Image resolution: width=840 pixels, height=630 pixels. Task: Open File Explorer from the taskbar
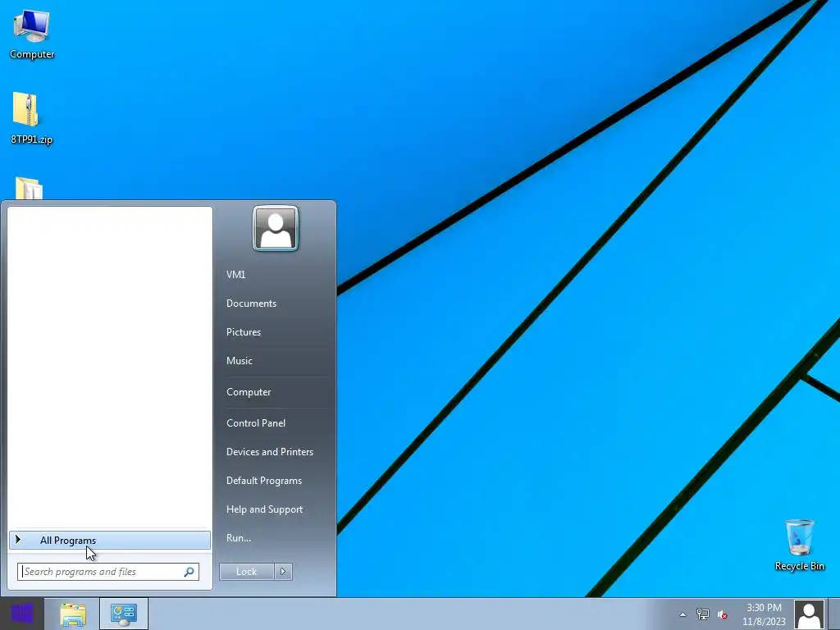(x=73, y=614)
